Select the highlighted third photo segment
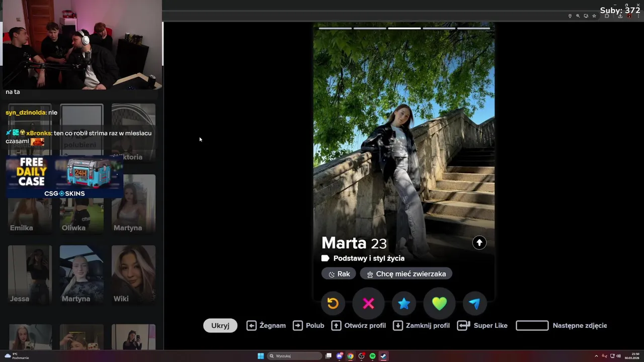This screenshot has width=644, height=362. pos(405,28)
